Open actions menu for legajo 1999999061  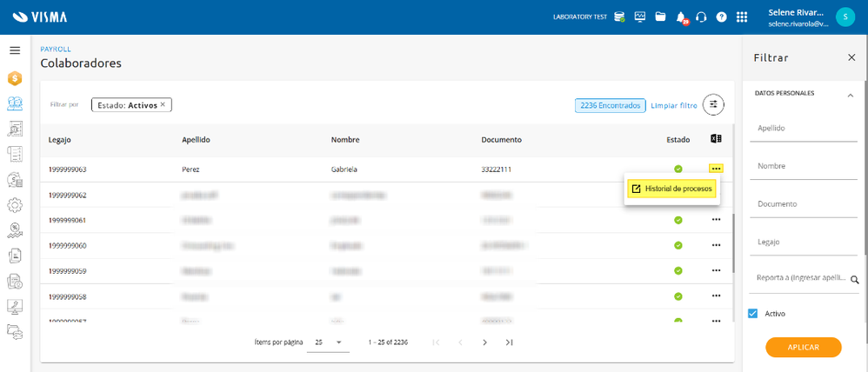coord(717,220)
